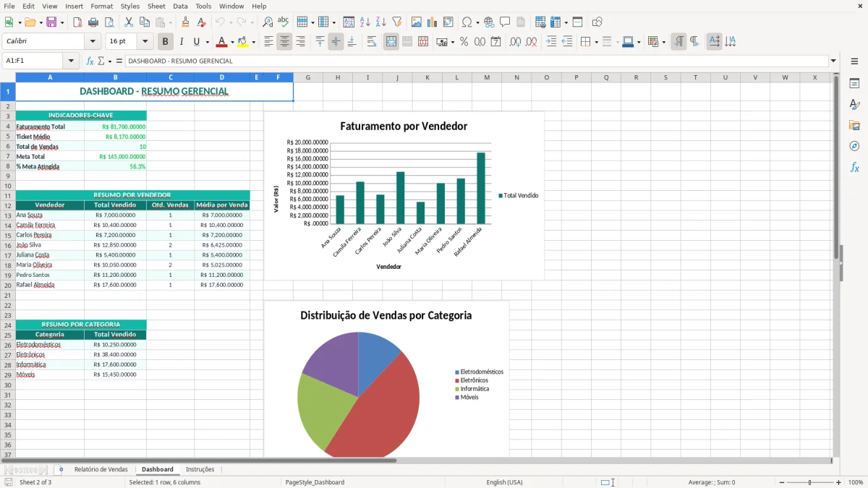Apply yellow background color swatch

click(243, 42)
